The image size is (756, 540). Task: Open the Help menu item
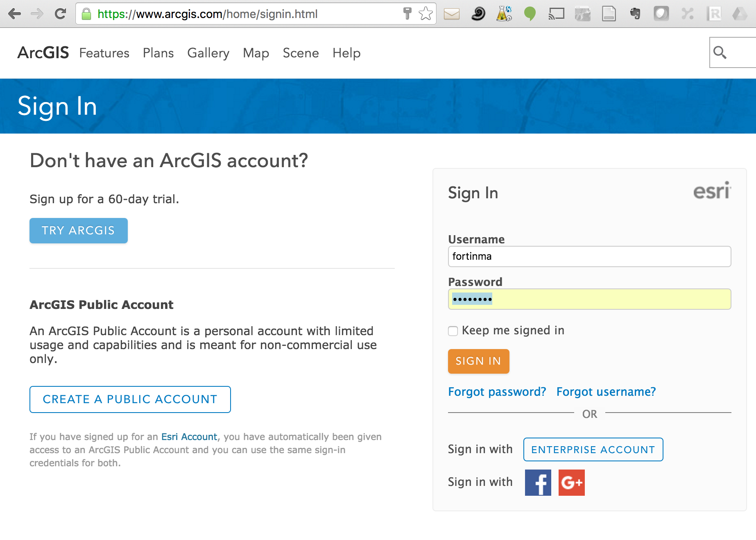click(346, 53)
